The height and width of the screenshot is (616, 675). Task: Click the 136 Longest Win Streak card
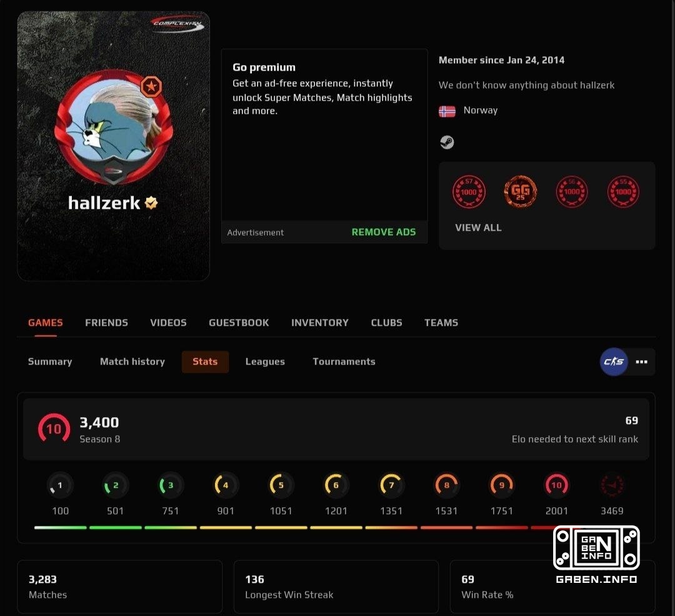point(336,587)
